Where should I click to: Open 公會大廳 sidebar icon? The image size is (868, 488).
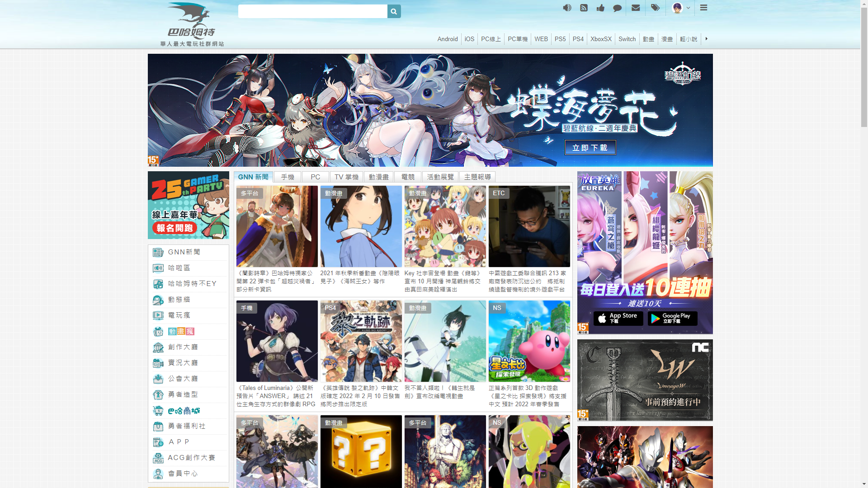click(158, 379)
